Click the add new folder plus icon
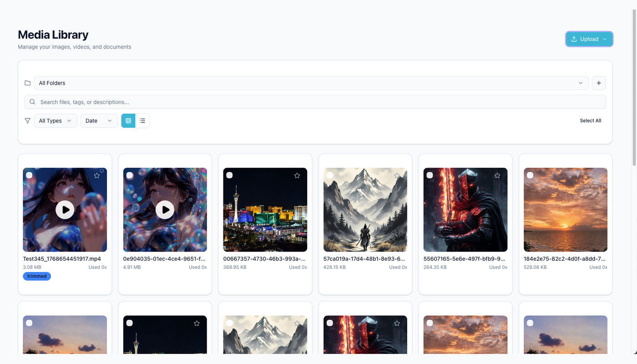637x364 pixels. tap(599, 83)
